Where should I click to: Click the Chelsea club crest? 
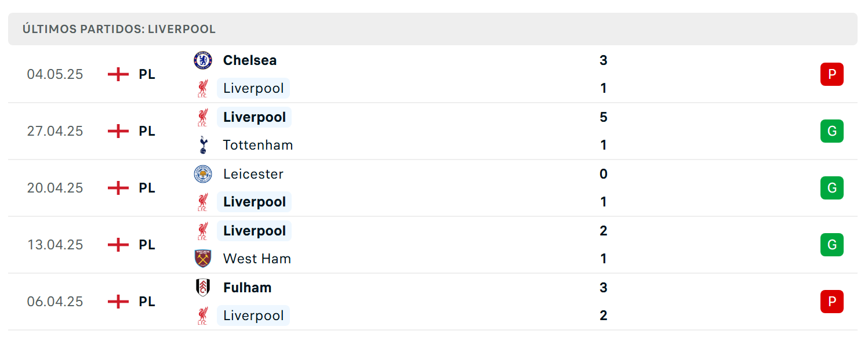click(x=203, y=60)
